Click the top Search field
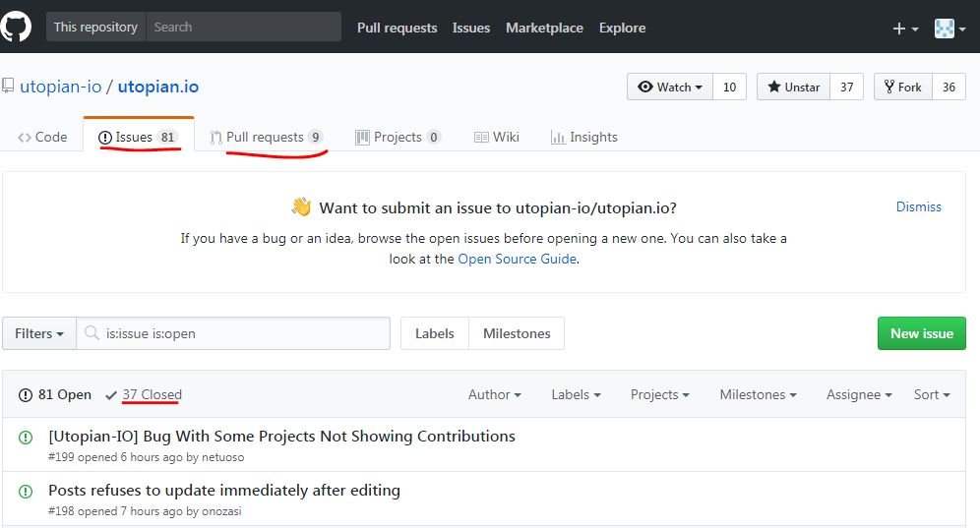 tap(244, 27)
